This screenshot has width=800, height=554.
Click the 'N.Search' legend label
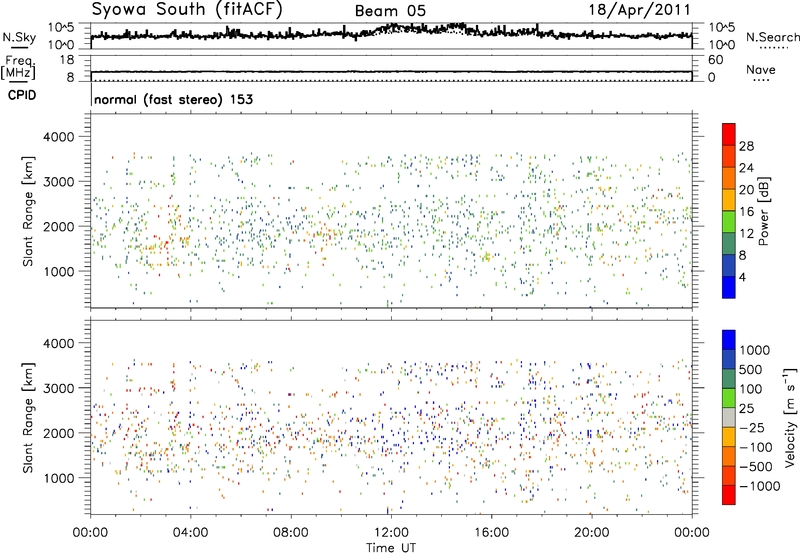772,37
